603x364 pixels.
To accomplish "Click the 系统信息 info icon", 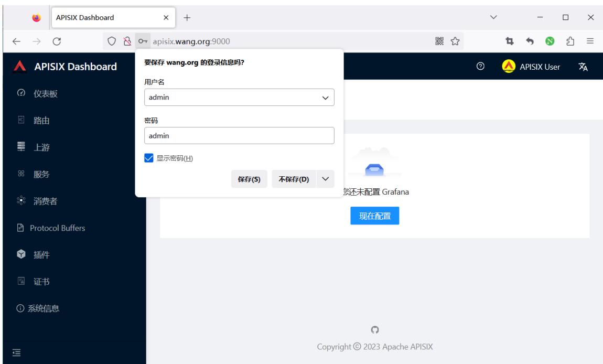I will coord(20,308).
